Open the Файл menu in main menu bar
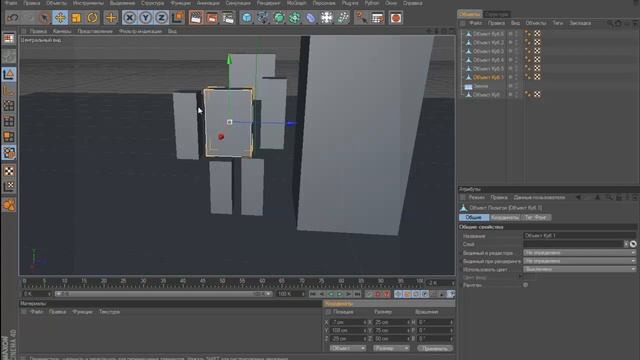 point(11,3)
